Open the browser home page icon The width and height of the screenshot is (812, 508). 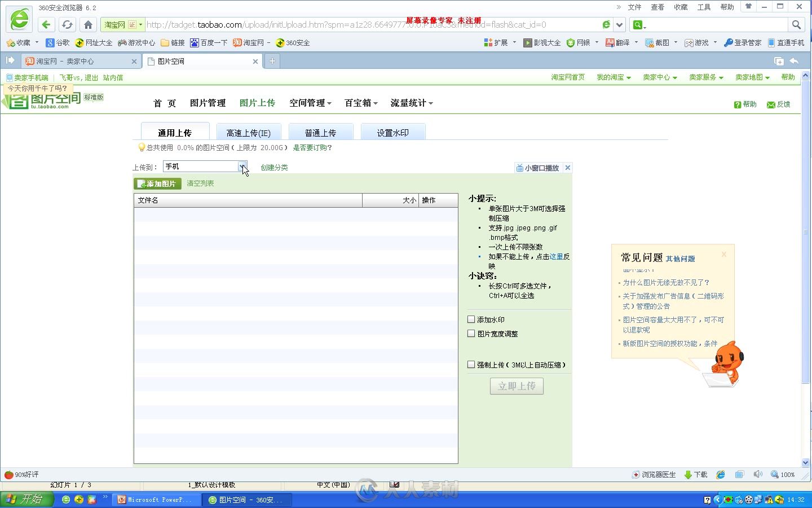88,24
